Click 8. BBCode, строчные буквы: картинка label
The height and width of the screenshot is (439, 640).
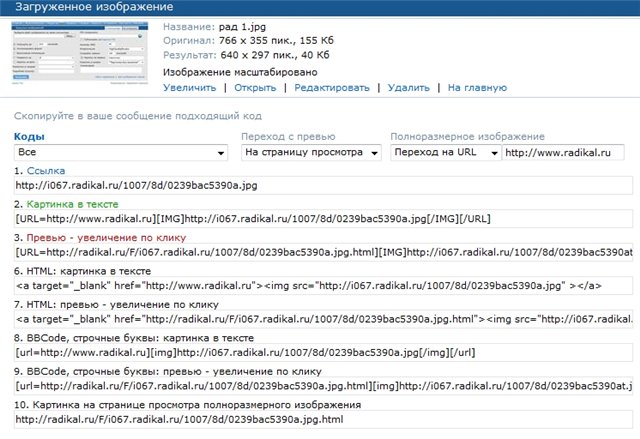[134, 338]
